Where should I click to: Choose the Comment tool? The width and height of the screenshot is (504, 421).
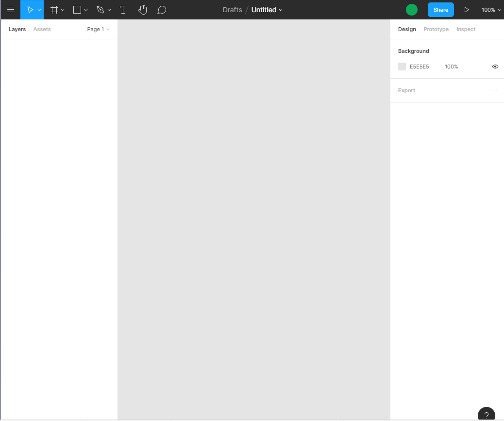click(162, 10)
